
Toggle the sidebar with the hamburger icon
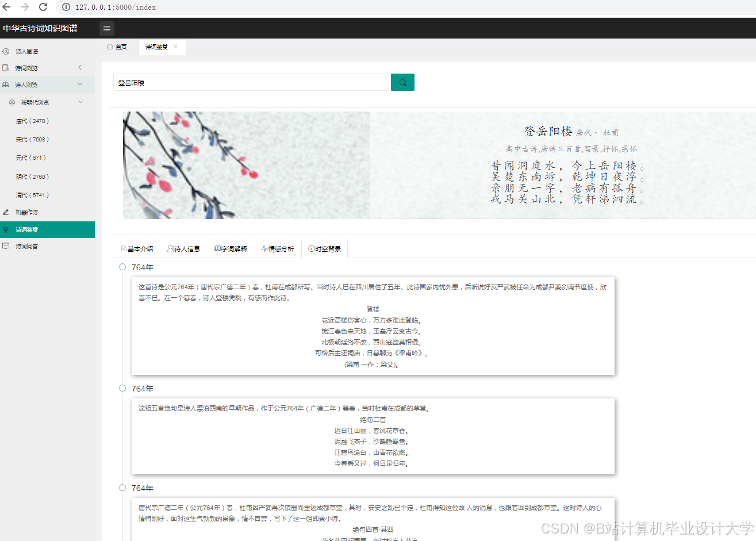[106, 28]
